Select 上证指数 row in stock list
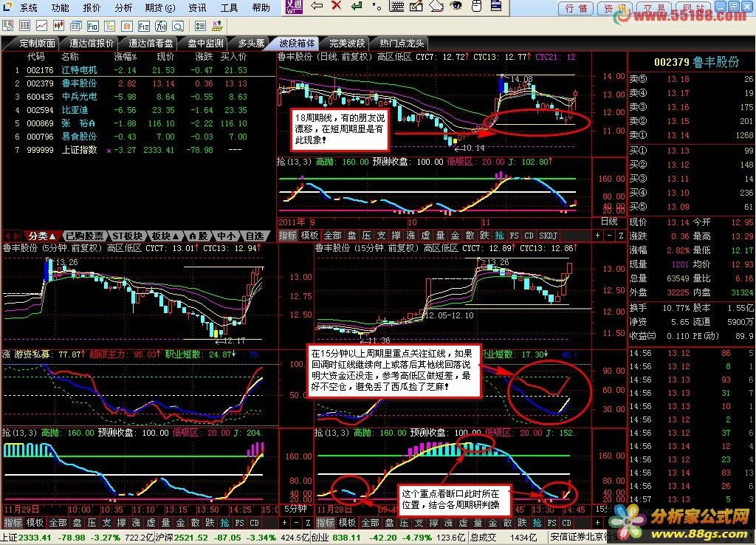Image resolution: width=756 pixels, height=545 pixels. pyautogui.click(x=138, y=150)
